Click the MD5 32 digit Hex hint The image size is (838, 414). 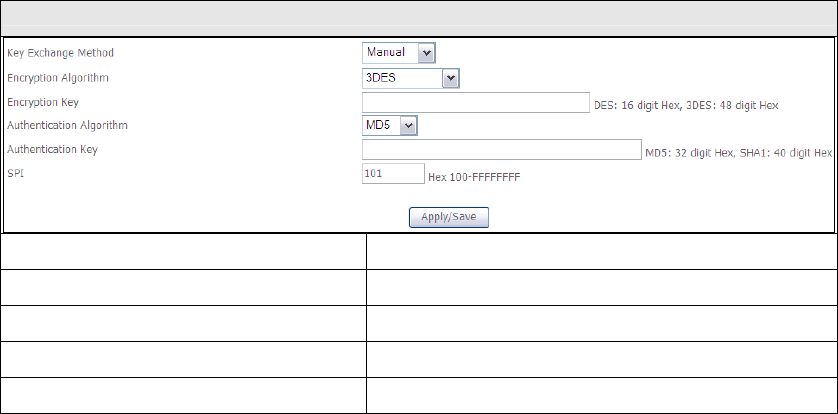[738, 153]
